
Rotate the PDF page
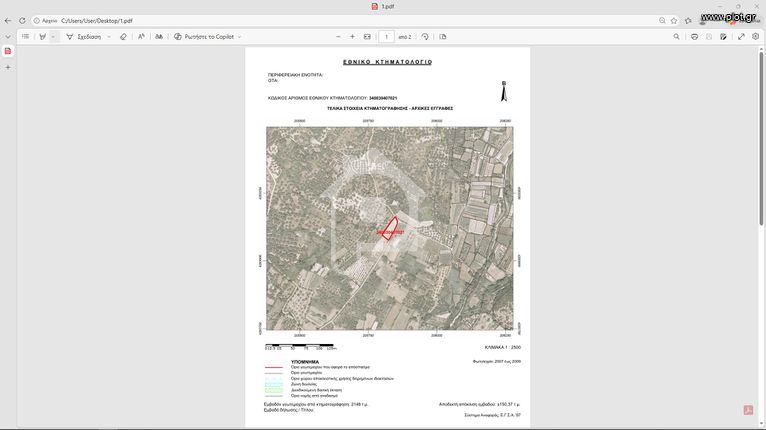coord(425,37)
